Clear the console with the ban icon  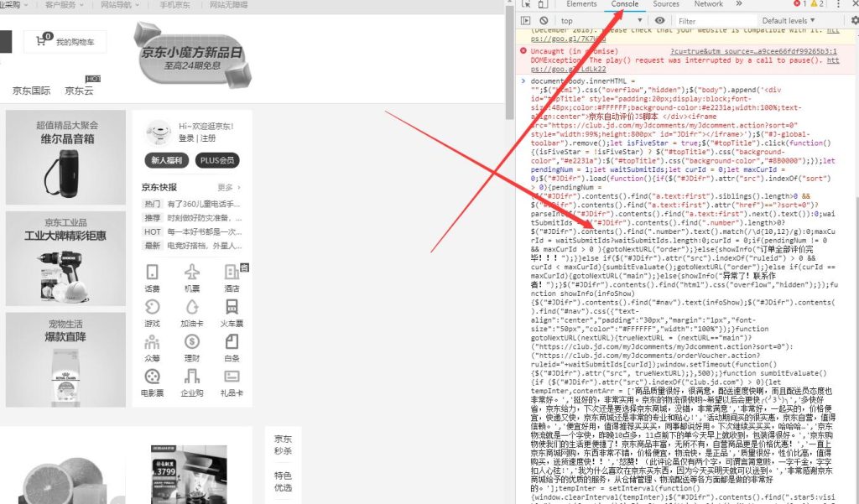click(544, 21)
